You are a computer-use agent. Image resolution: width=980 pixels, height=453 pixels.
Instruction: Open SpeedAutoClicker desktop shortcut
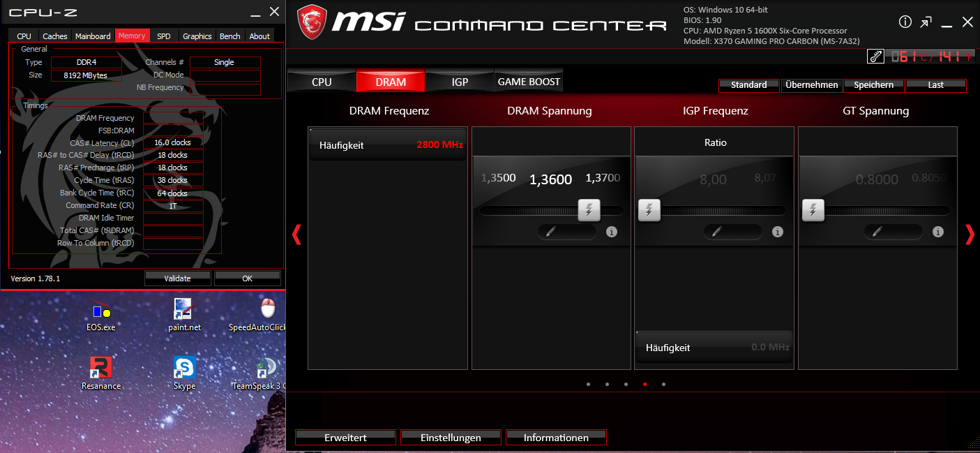point(258,315)
